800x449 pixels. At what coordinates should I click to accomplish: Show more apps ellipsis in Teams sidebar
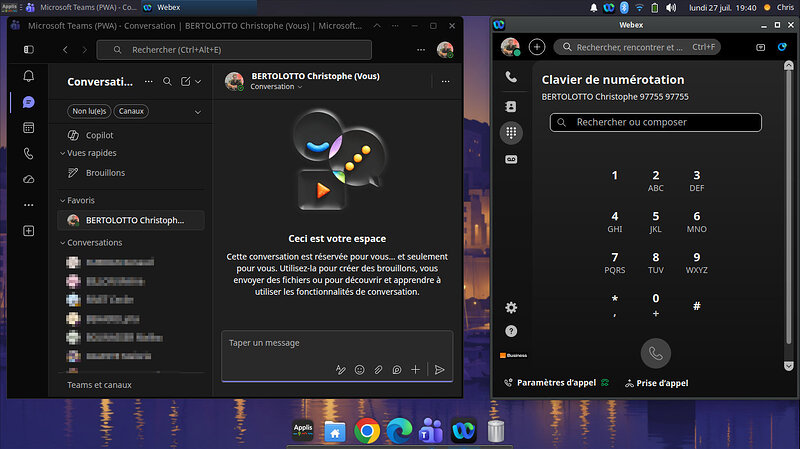point(29,205)
